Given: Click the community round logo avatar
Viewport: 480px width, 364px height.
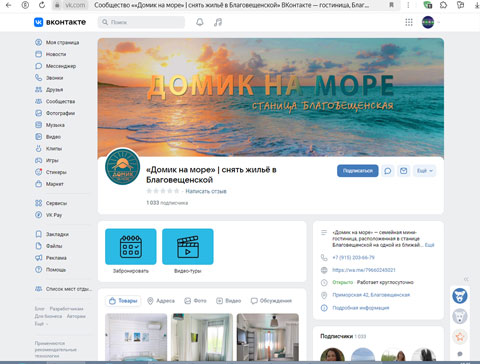Looking at the screenshot, I should pos(122,167).
